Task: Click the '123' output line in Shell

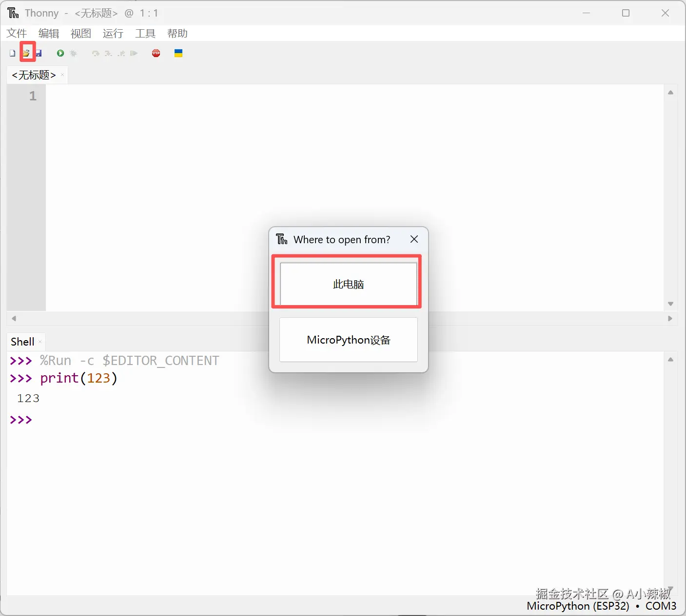Action: (28, 399)
